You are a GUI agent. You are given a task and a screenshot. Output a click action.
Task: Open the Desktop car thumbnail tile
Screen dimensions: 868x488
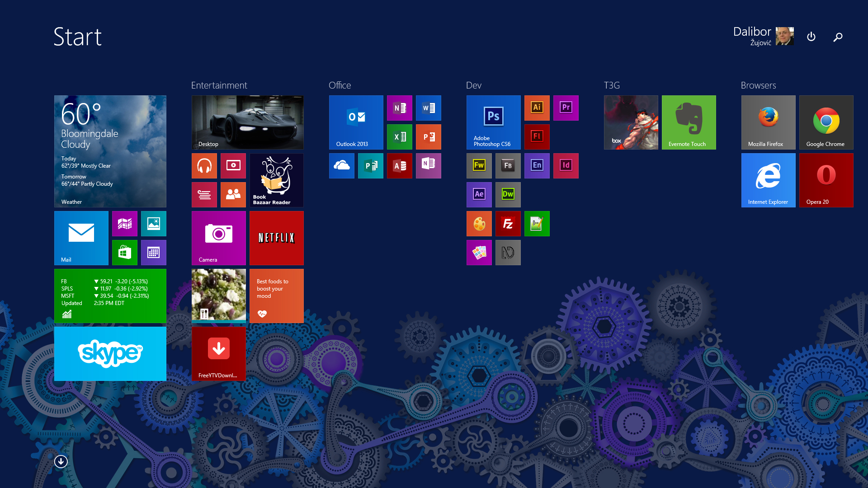pyautogui.click(x=247, y=122)
